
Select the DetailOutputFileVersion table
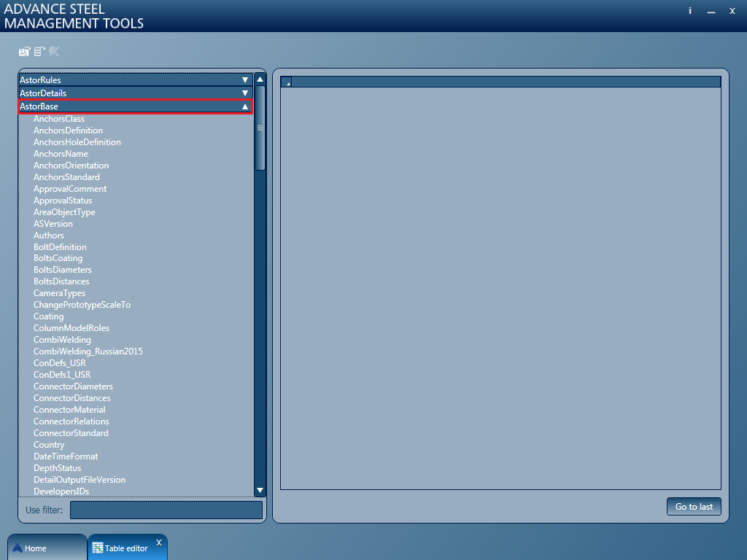coord(80,480)
